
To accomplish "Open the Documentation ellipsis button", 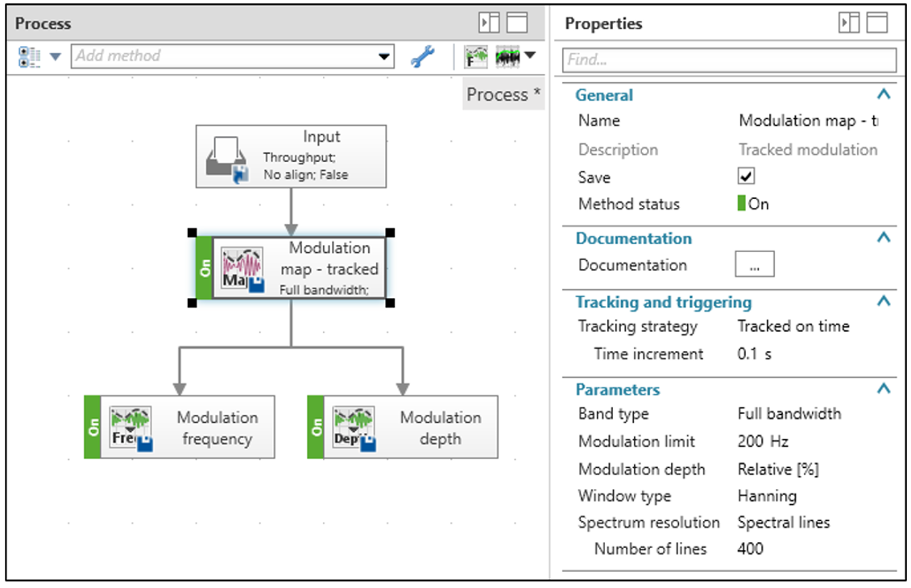I will pyautogui.click(x=755, y=265).
